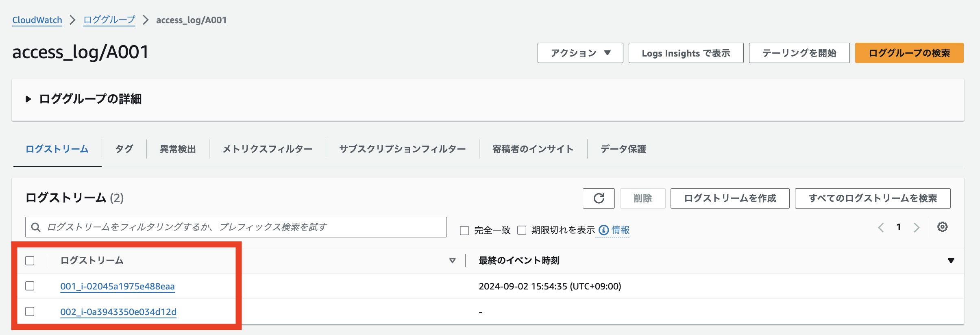Open log stream 001_i-02045a1975e488eaa
This screenshot has width=980, height=335.
(x=118, y=286)
